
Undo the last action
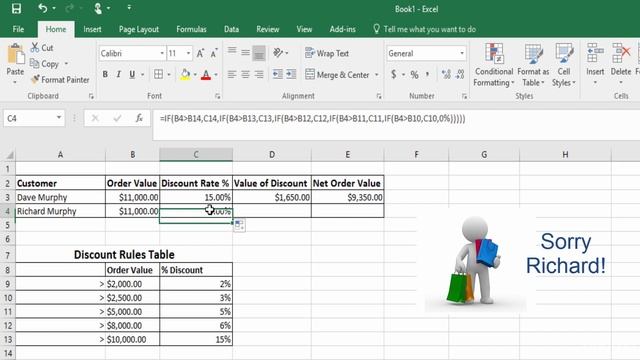(x=42, y=8)
